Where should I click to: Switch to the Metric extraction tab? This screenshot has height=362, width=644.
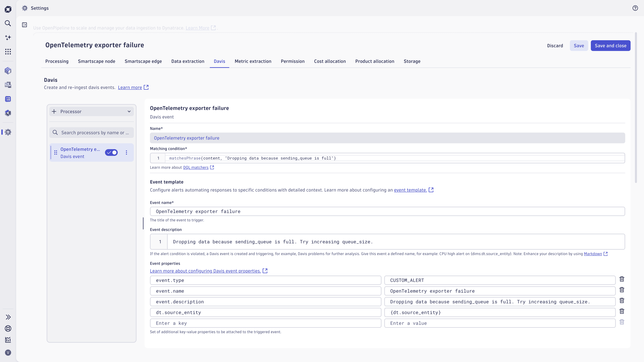(x=253, y=61)
